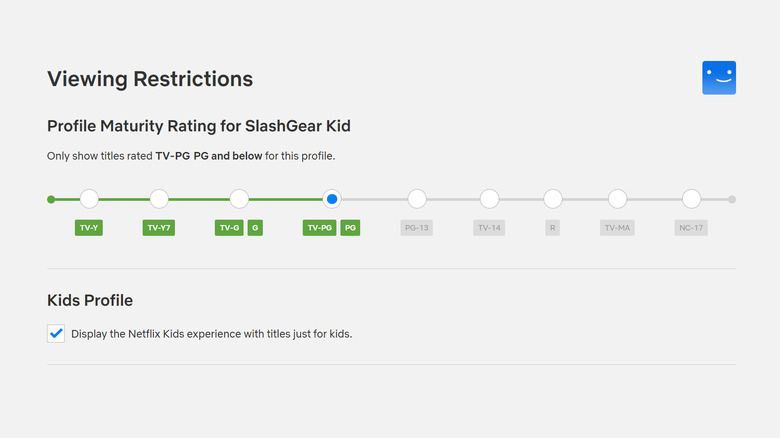The width and height of the screenshot is (780, 438).
Task: Click the green G rating badge
Action: tap(255, 228)
